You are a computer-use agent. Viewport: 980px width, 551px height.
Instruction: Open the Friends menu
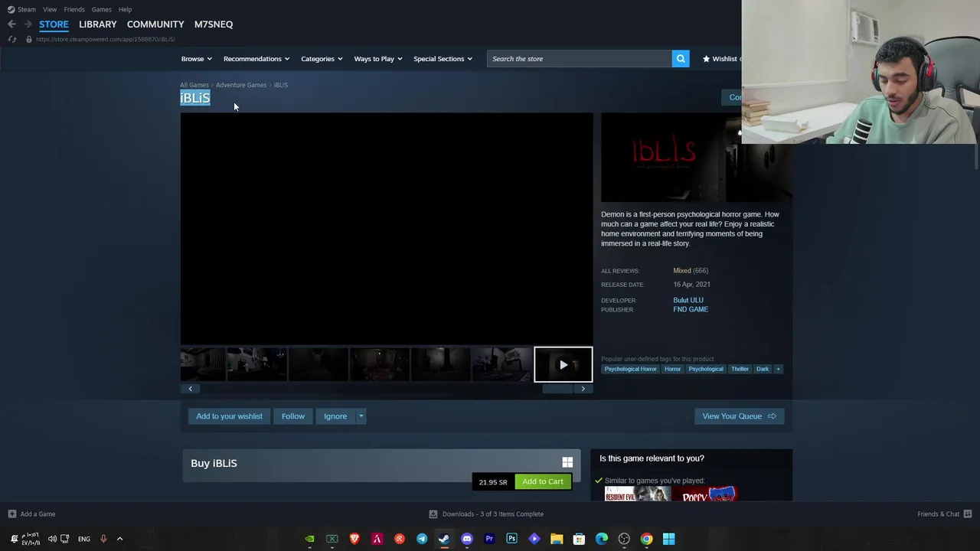(x=74, y=9)
